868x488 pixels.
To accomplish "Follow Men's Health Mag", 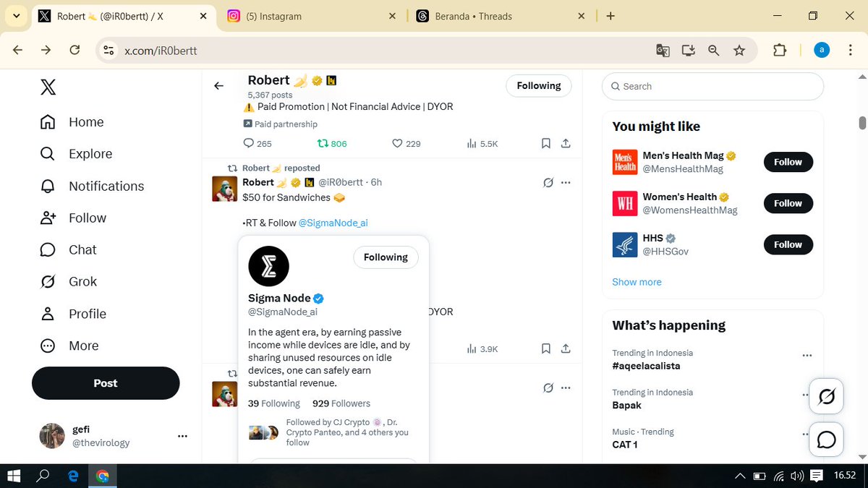I will click(788, 162).
